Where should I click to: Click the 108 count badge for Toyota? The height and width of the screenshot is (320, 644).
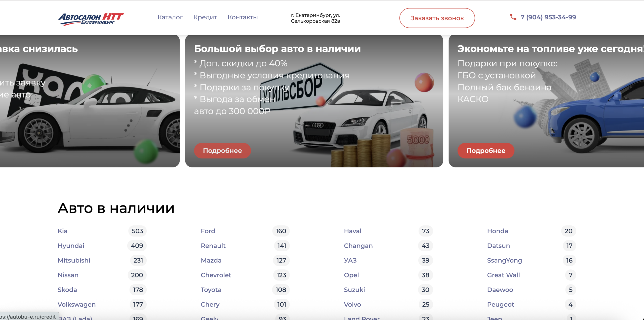[x=281, y=290]
